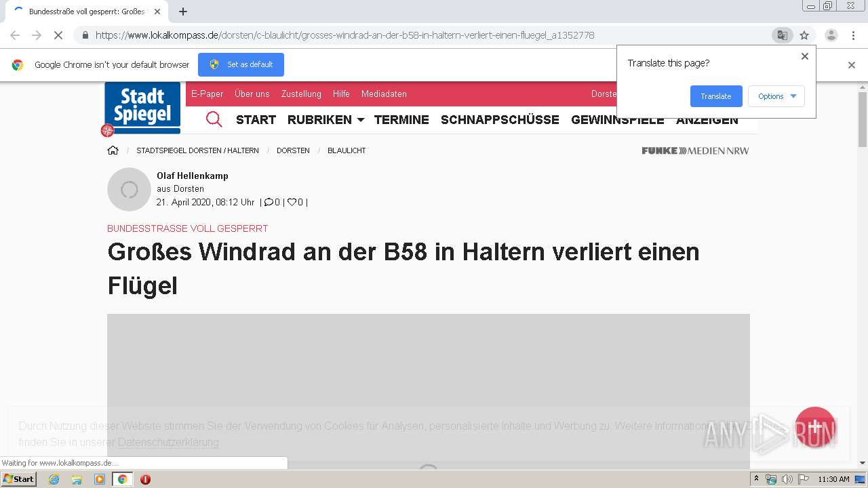Show hidden system tray icons arrow

coord(756,479)
